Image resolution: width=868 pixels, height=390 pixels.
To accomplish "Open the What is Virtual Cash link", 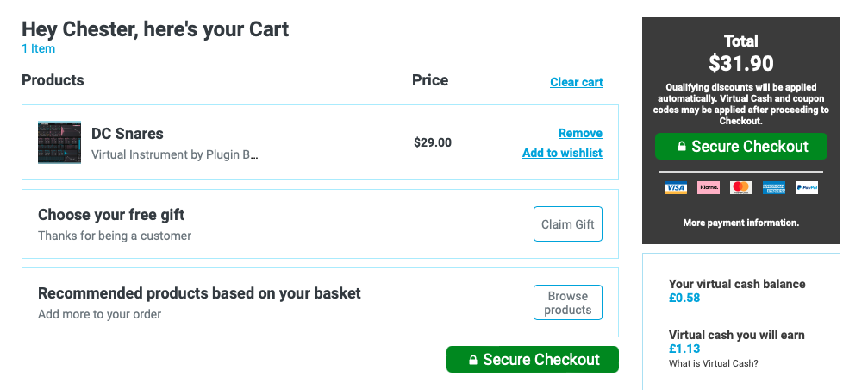I will point(713,363).
